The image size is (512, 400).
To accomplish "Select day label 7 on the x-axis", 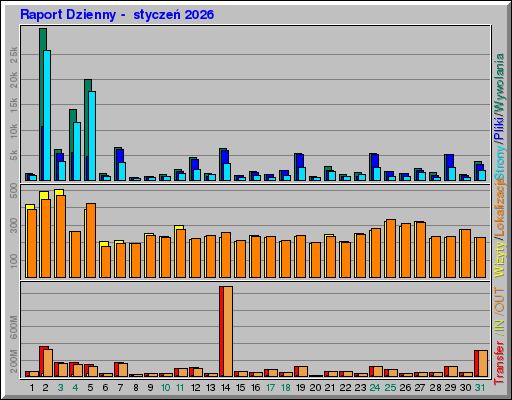I will (120, 388).
